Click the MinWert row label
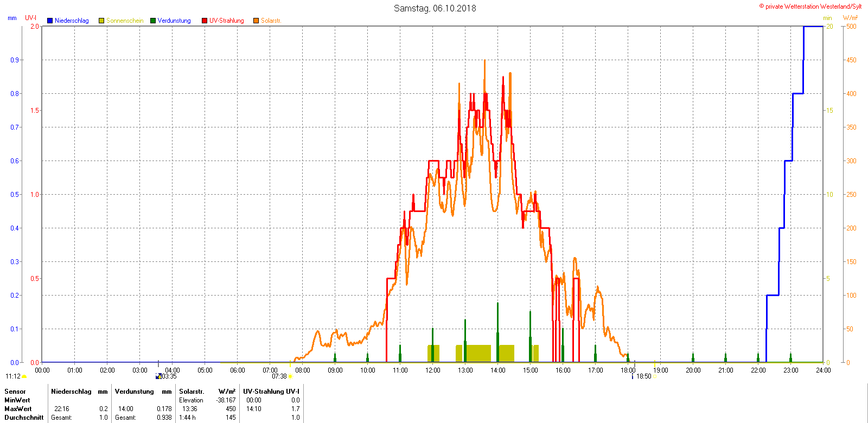 coord(17,400)
